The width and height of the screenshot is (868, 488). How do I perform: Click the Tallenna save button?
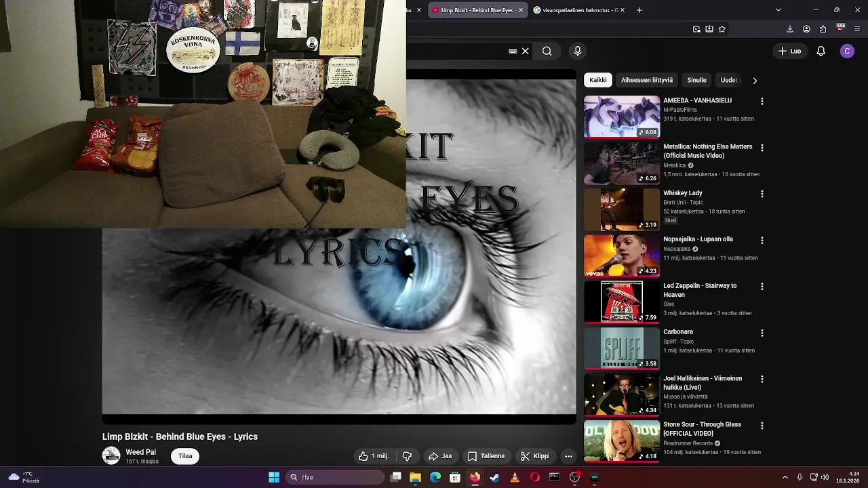tap(486, 456)
